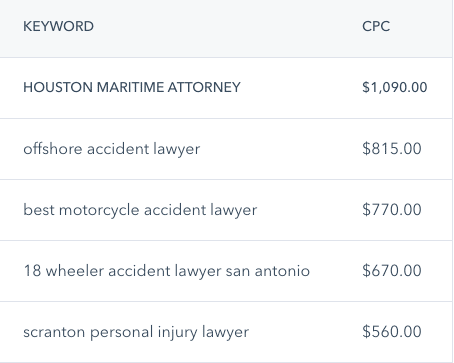This screenshot has height=363, width=454.
Task: Click empty gap between scranton keyword and $560.00
Action: tap(306, 332)
